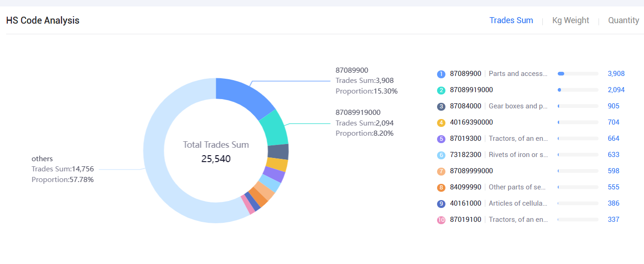The image size is (644, 264).
Task: Select HS code 73182300 in legend
Action: coord(465,155)
